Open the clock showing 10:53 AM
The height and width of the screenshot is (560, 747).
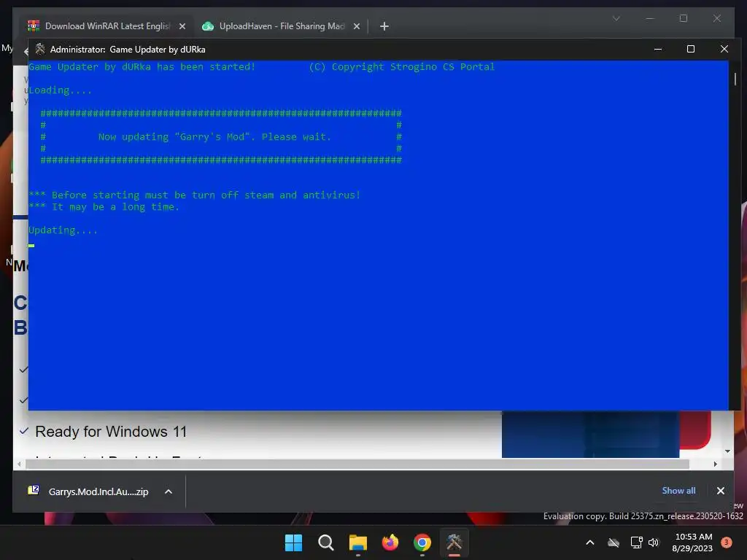click(693, 542)
